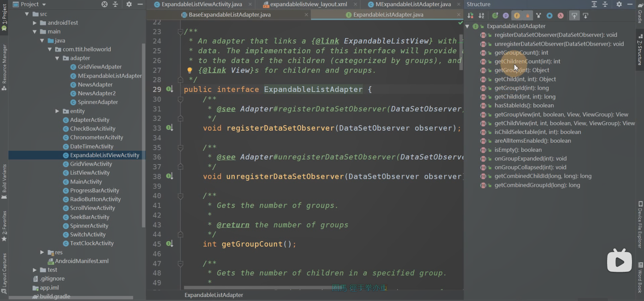Viewport: 644px width, 301px height.
Task: Click the intention light bulb on line 27
Action: click(189, 70)
